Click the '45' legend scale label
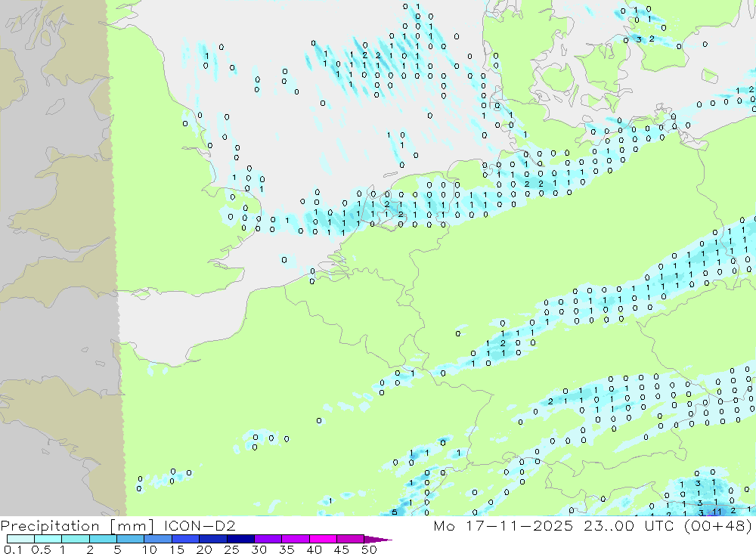756x554 pixels. 342,549
